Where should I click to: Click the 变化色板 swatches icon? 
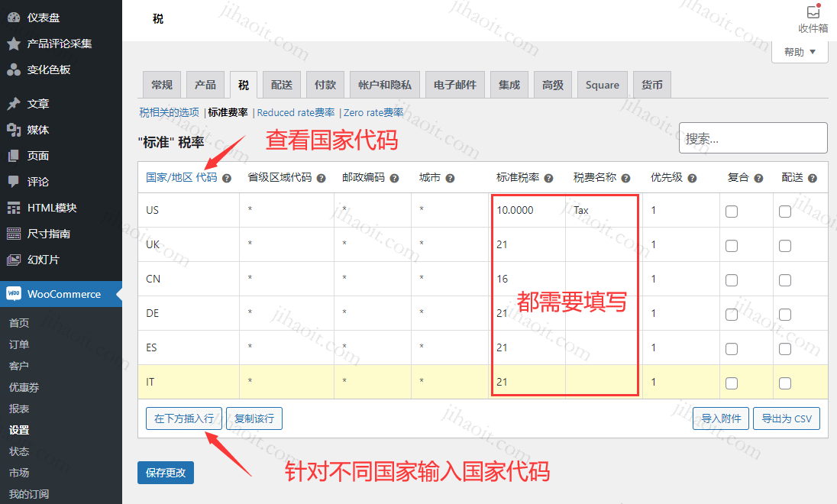[14, 70]
